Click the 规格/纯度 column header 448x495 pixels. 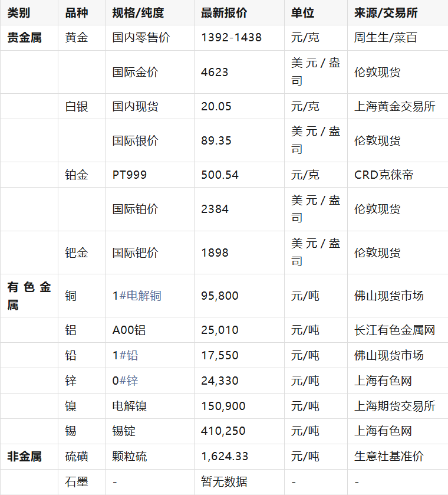click(x=138, y=13)
